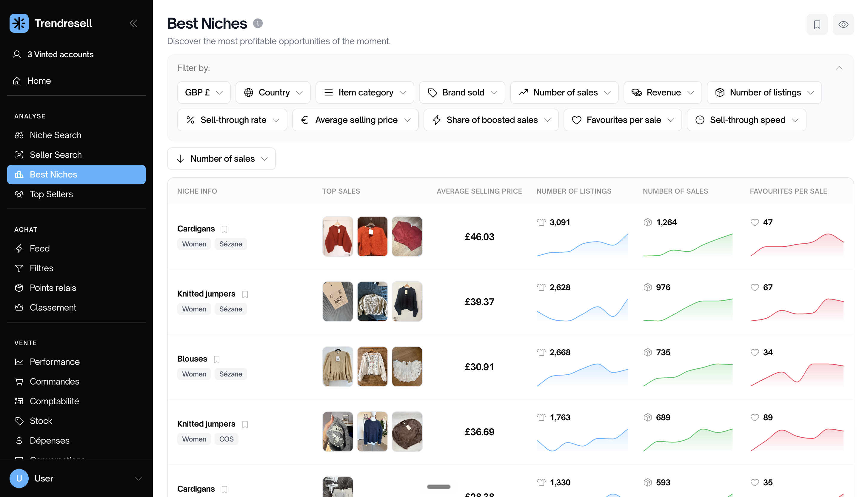868x497 pixels.
Task: Bookmark the Sézane Cardigans niche
Action: pyautogui.click(x=224, y=229)
